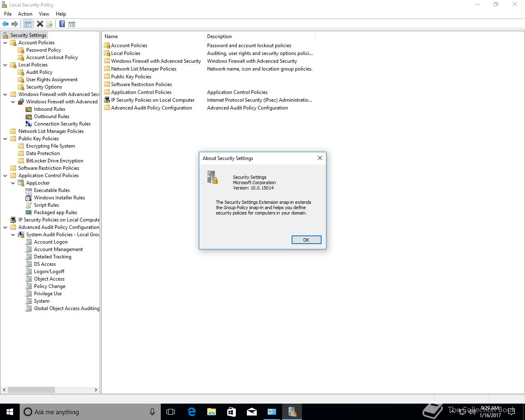Collapse the Local Policies tree node

(x=5, y=65)
